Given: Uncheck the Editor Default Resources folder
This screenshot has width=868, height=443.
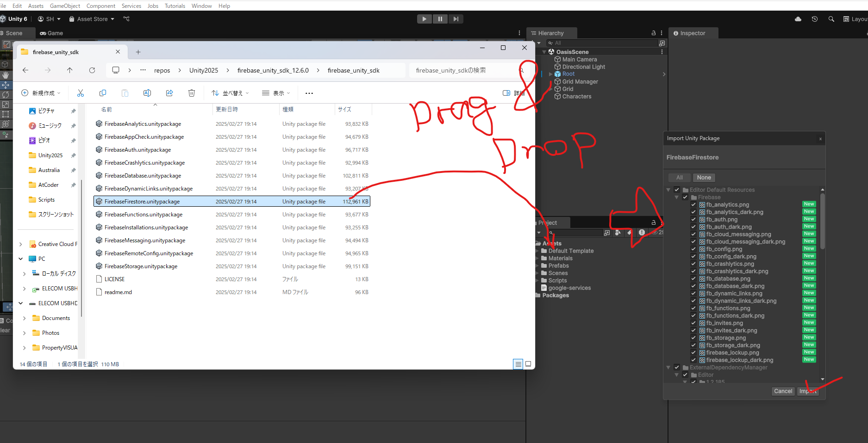Looking at the screenshot, I should 676,190.
